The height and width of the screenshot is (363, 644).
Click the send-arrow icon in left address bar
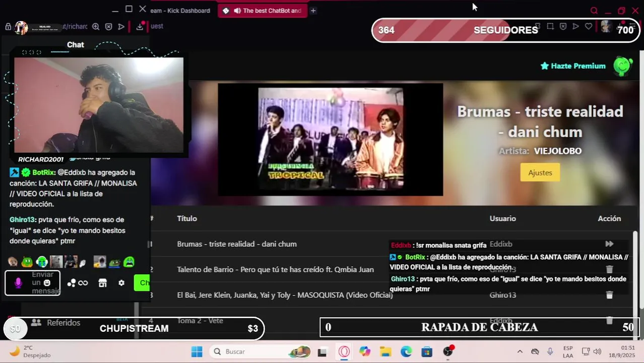(x=121, y=27)
